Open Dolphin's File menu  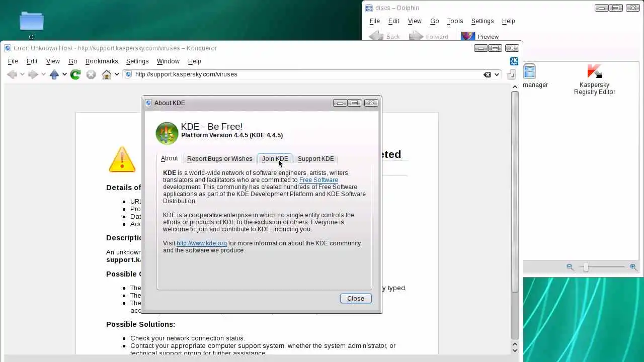tap(375, 21)
